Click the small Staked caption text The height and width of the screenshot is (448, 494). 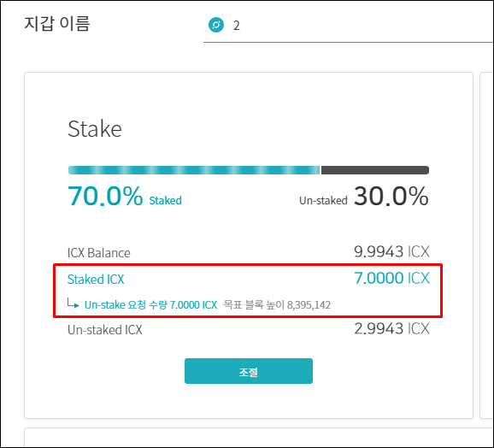(165, 201)
